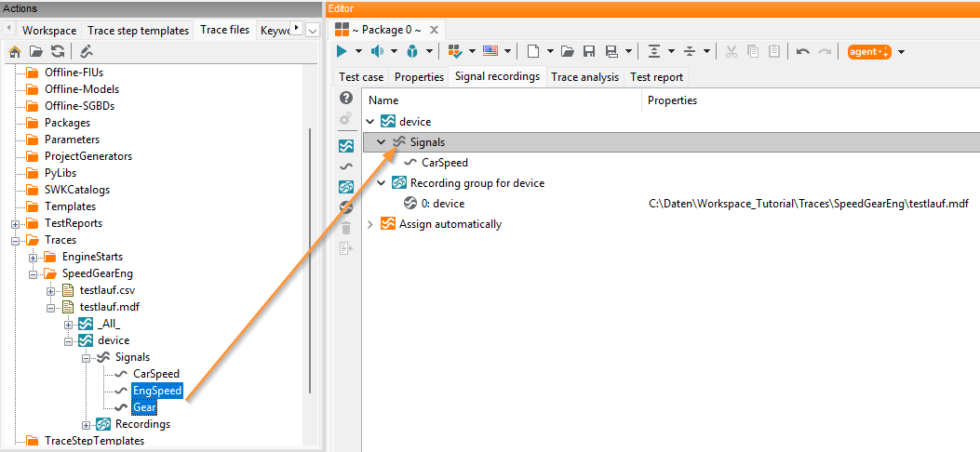Collapse Recording group for device node

coord(382,183)
